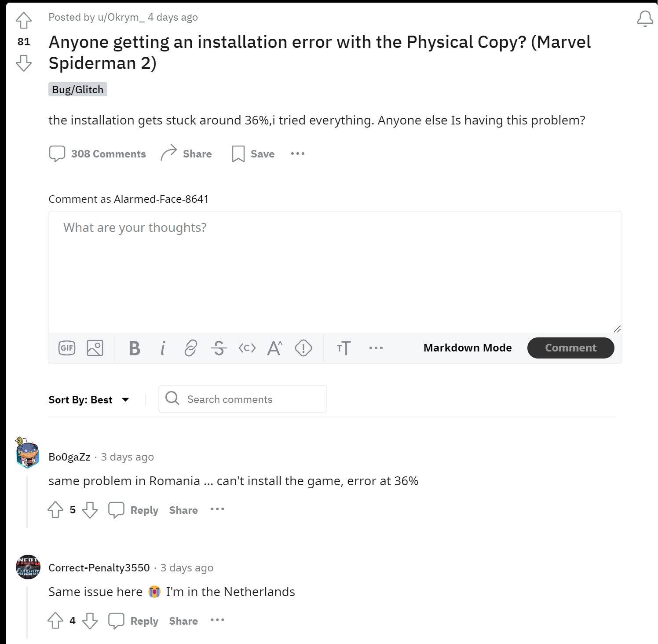Insert a link in the comment
658x644 pixels.
190,348
